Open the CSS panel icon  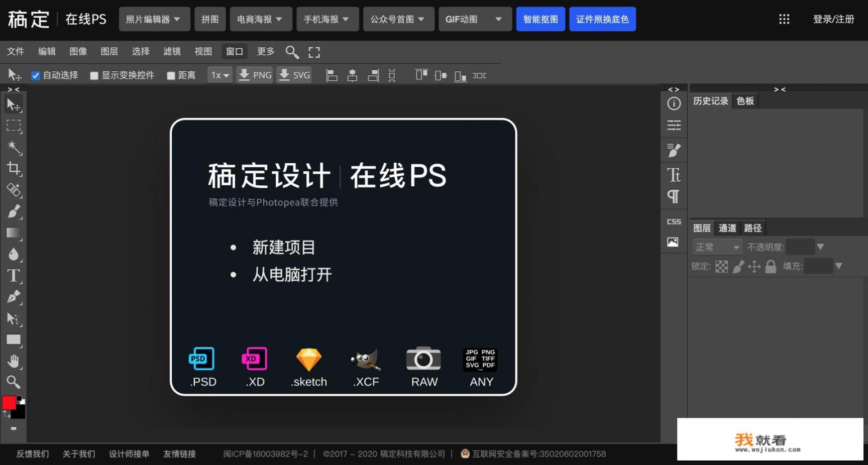coord(674,221)
